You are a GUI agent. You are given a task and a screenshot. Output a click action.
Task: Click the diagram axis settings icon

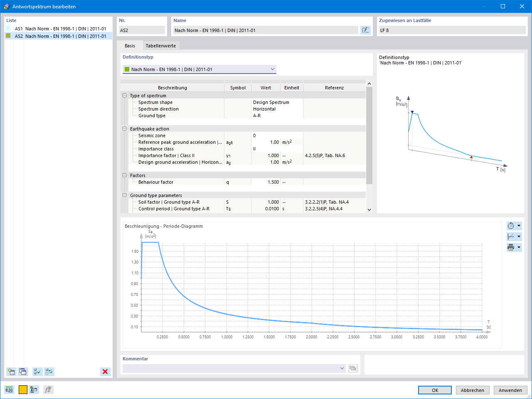511,236
